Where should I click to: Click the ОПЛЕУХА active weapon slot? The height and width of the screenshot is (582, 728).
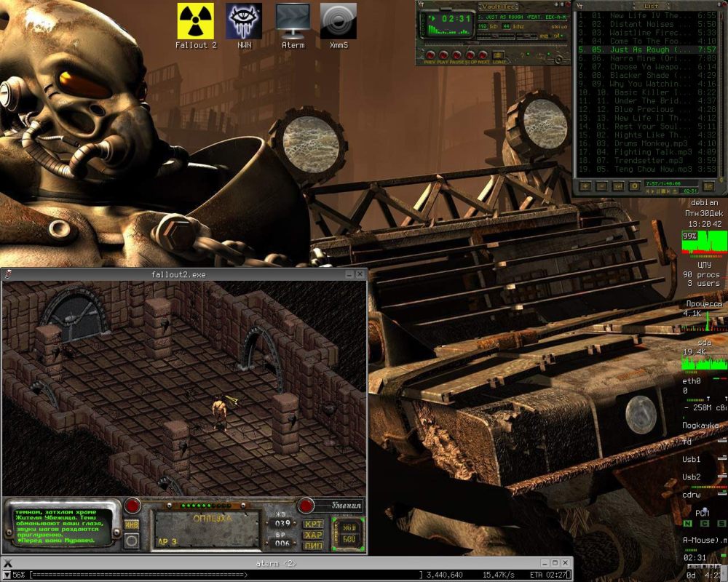point(207,530)
